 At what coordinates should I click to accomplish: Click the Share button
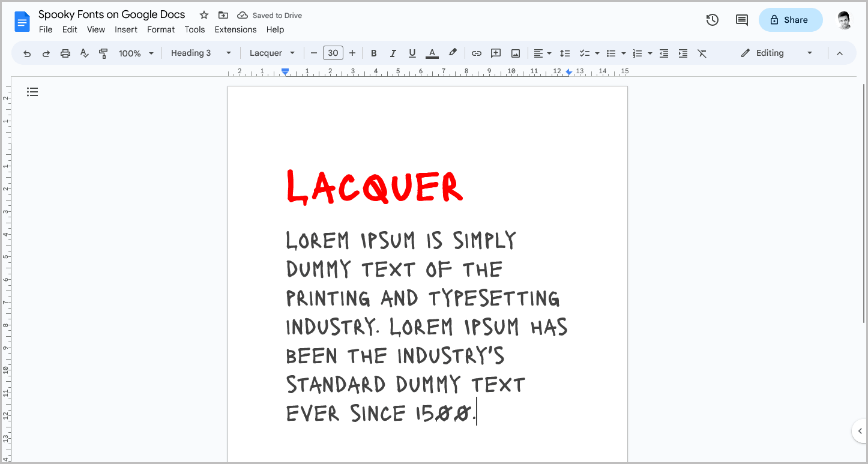791,20
